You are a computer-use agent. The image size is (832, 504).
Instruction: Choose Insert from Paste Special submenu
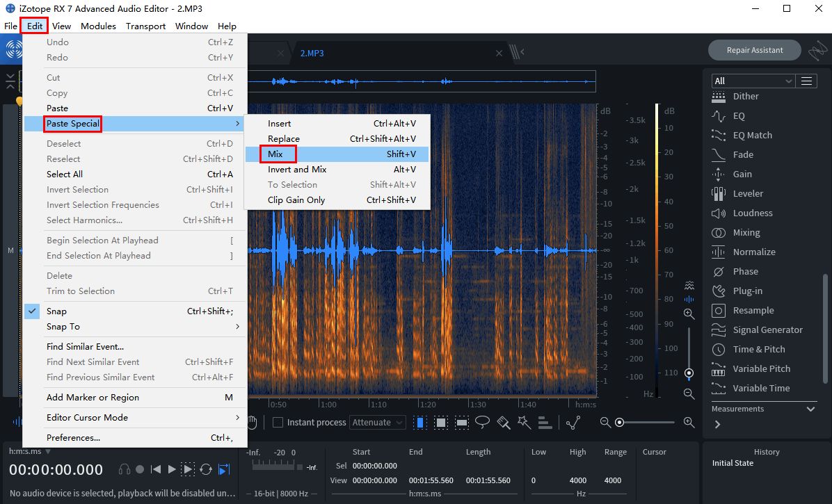pos(337,124)
